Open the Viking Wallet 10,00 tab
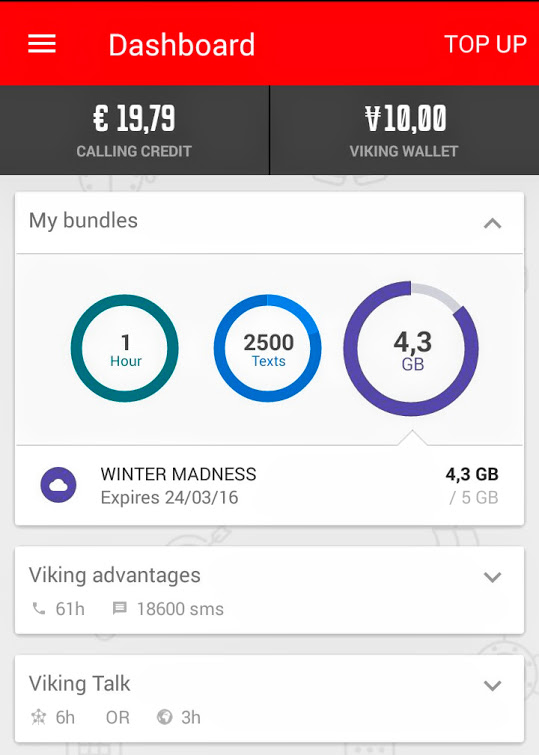 pyautogui.click(x=405, y=130)
